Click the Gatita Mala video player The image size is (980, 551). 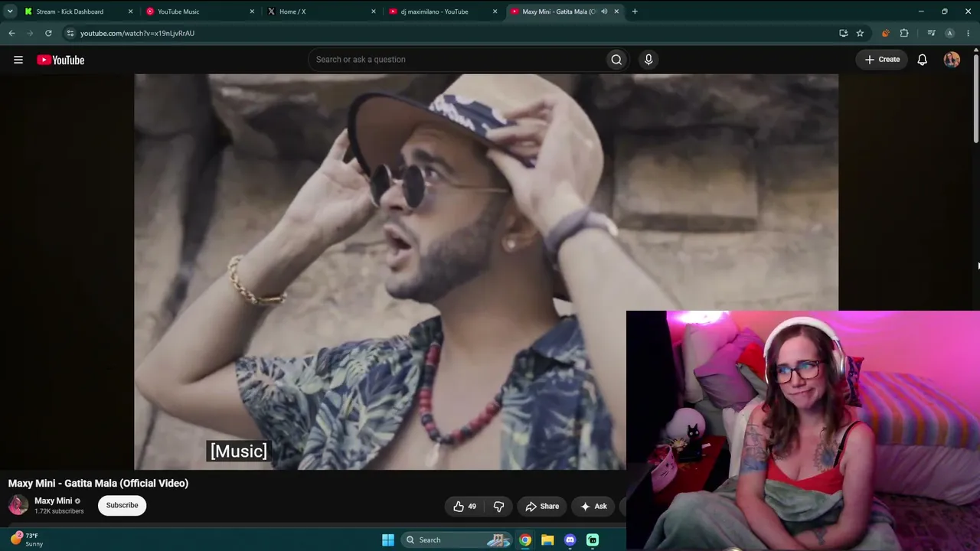(x=486, y=272)
